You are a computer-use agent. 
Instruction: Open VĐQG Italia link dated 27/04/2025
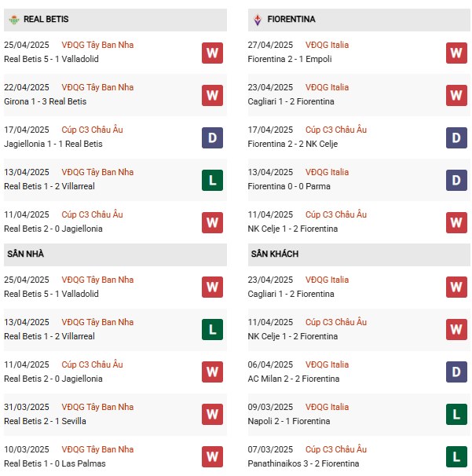coord(327,45)
